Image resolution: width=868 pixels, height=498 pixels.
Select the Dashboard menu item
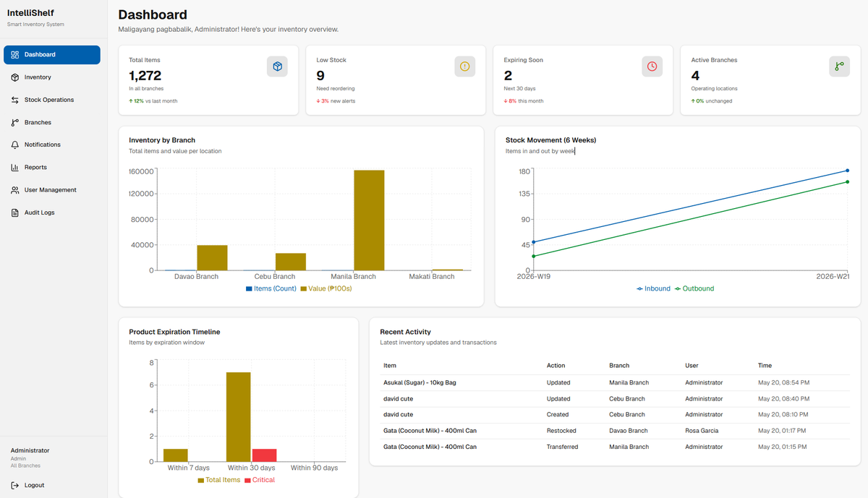pos(51,55)
